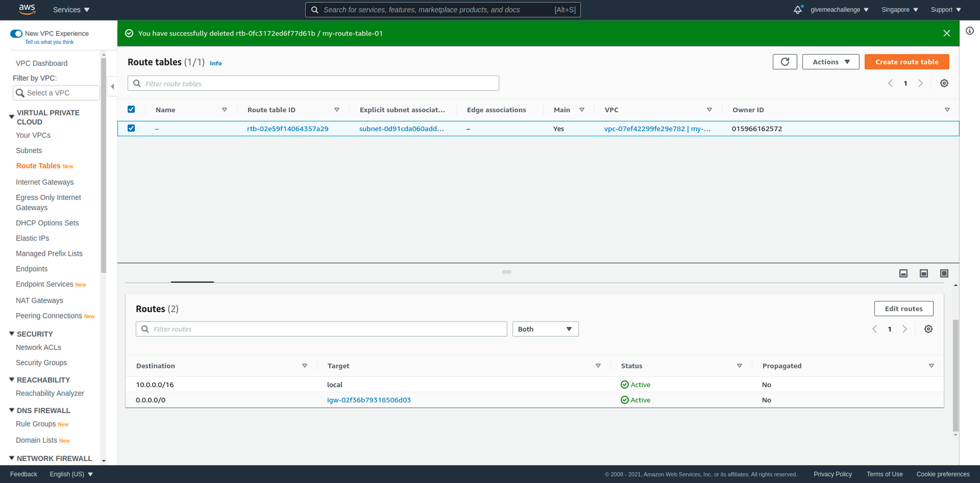The width and height of the screenshot is (980, 483).
Task: Open the Singapore region dropdown
Action: pos(899,9)
